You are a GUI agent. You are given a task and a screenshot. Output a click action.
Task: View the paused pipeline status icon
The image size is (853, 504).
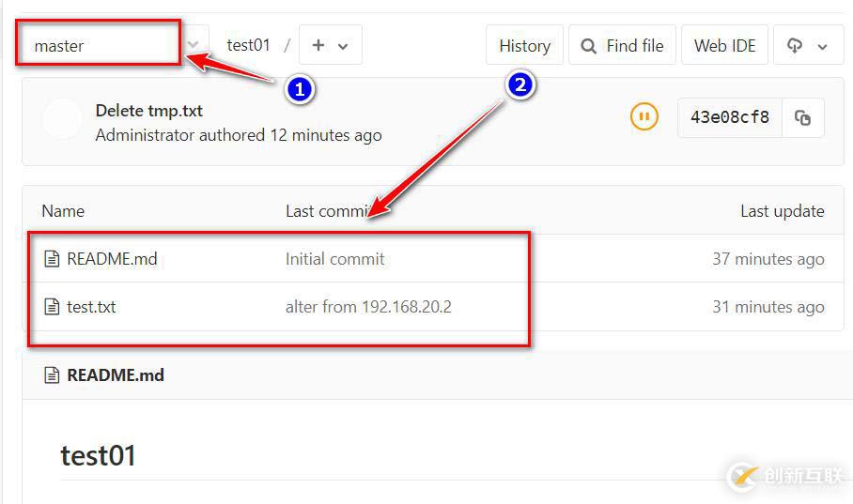[644, 116]
